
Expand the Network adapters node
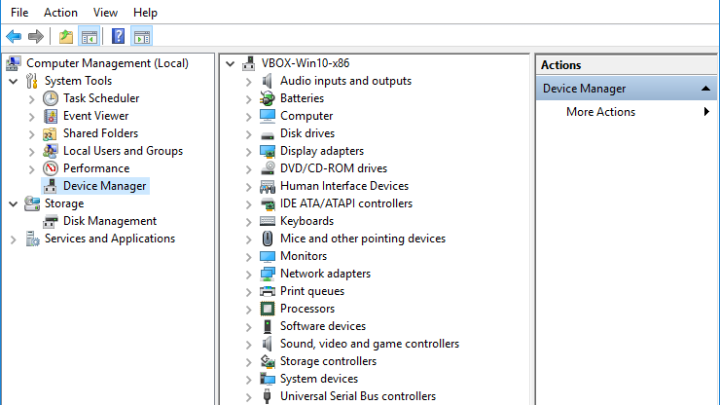click(x=248, y=275)
